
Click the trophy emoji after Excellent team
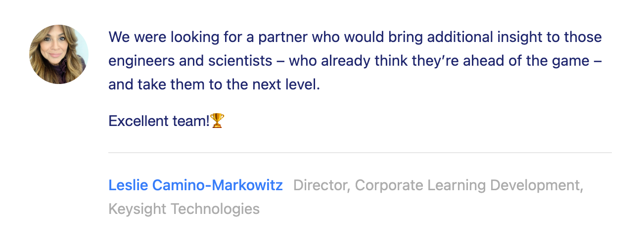[218, 121]
